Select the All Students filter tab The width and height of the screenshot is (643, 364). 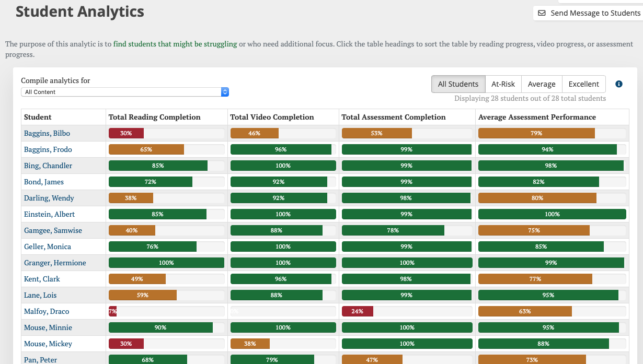[x=458, y=84]
